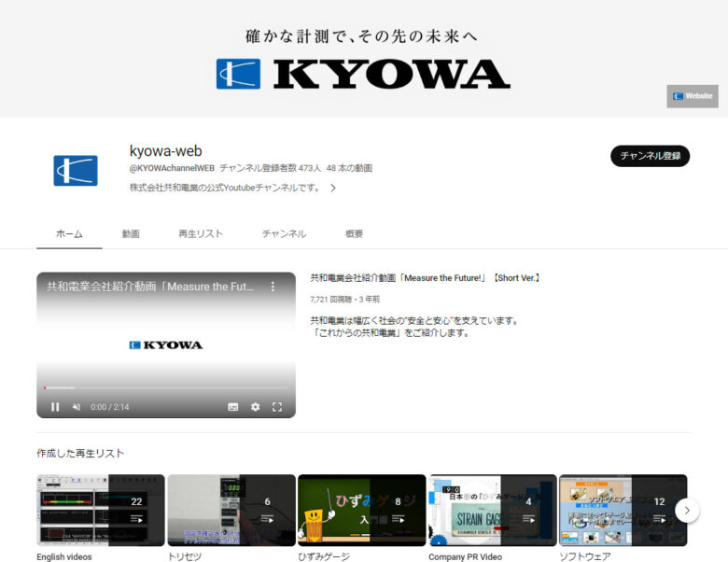728x562 pixels.
Task: Select the ホーム tab
Action: pos(69,233)
